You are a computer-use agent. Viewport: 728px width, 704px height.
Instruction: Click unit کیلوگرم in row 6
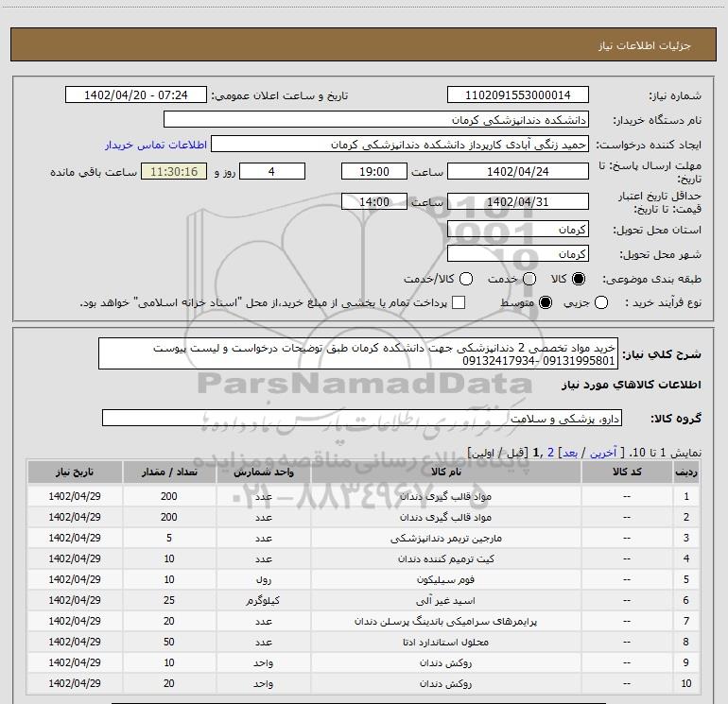click(x=263, y=600)
